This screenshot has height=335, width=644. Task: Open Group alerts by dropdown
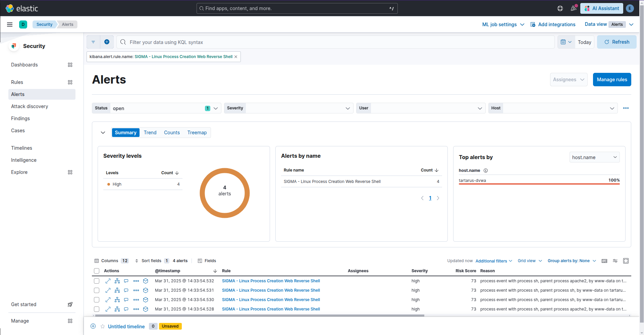tap(572, 261)
